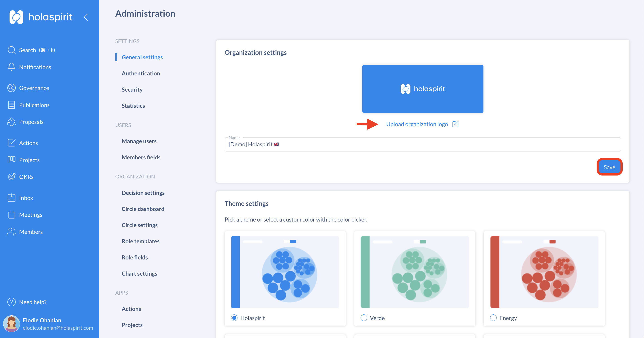The width and height of the screenshot is (644, 338).
Task: Open Actions under the Apps section
Action: tap(131, 309)
